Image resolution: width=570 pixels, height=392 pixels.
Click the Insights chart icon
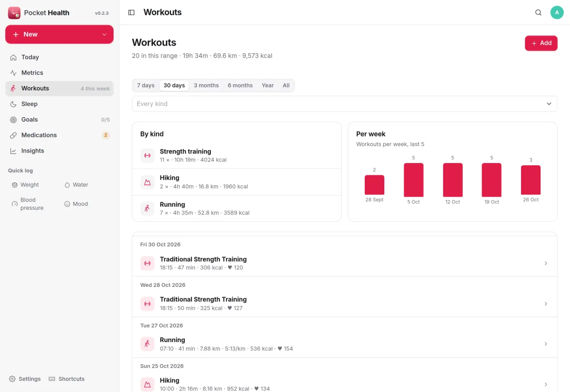(13, 151)
